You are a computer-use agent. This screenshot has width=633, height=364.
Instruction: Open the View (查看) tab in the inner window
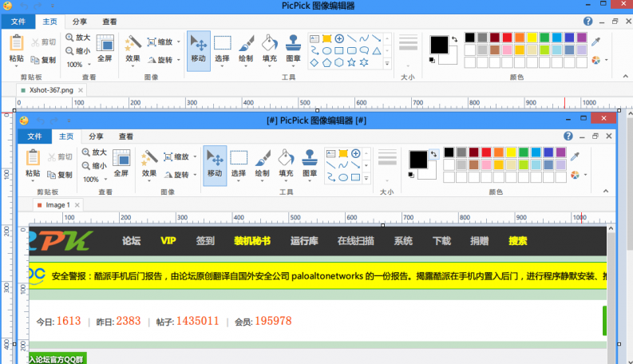(126, 136)
